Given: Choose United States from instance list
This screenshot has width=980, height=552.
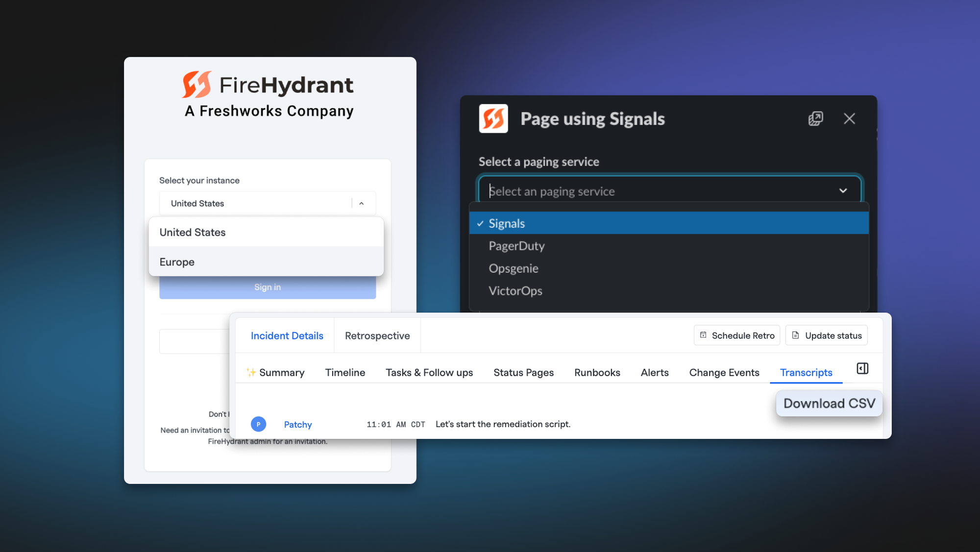Looking at the screenshot, I should click(x=266, y=232).
